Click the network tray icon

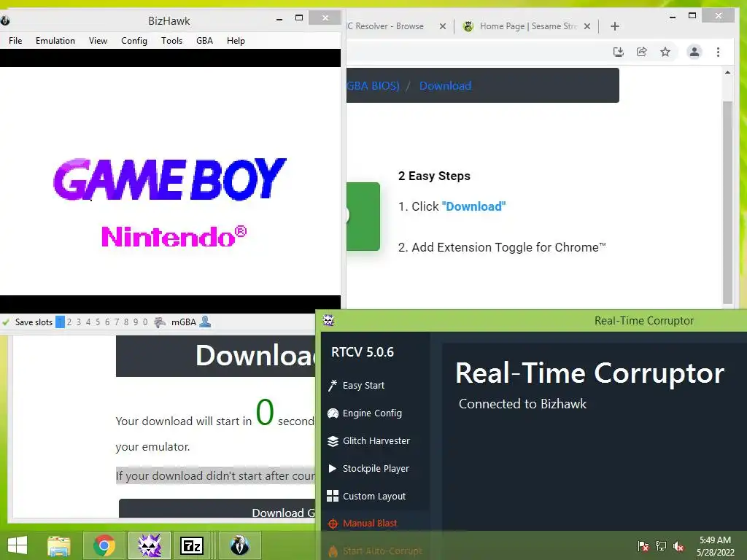pos(661,545)
